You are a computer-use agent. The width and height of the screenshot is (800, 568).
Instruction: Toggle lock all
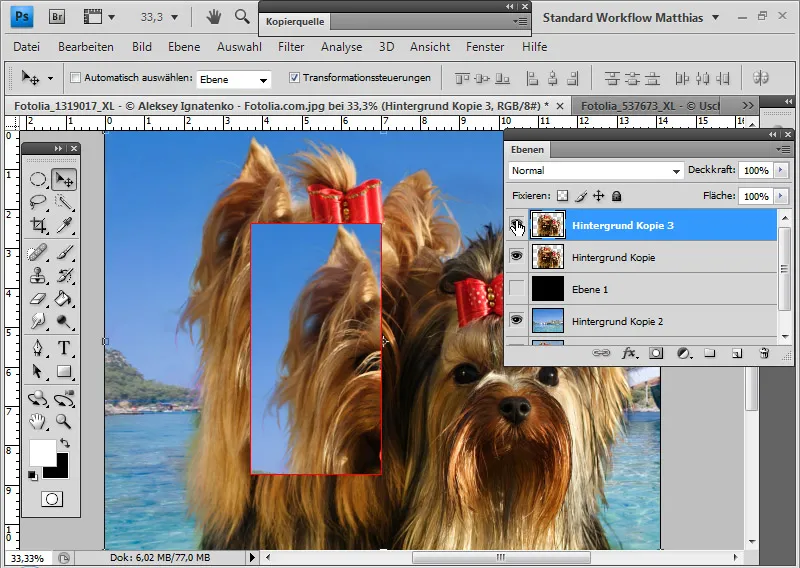tap(616, 195)
